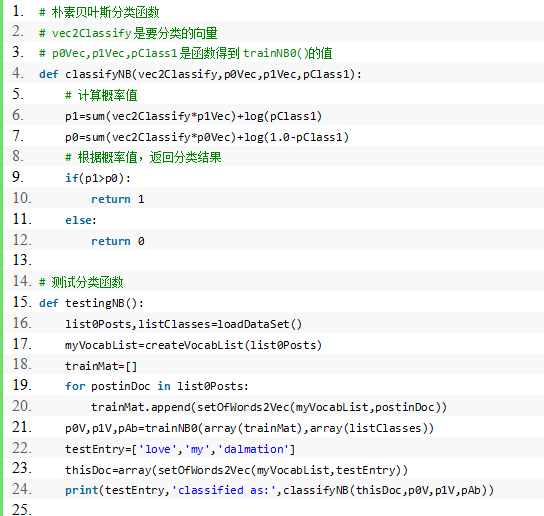Click the comment mentioning trainNB0()的值
The width and height of the screenshot is (544, 516).
(x=186, y=53)
